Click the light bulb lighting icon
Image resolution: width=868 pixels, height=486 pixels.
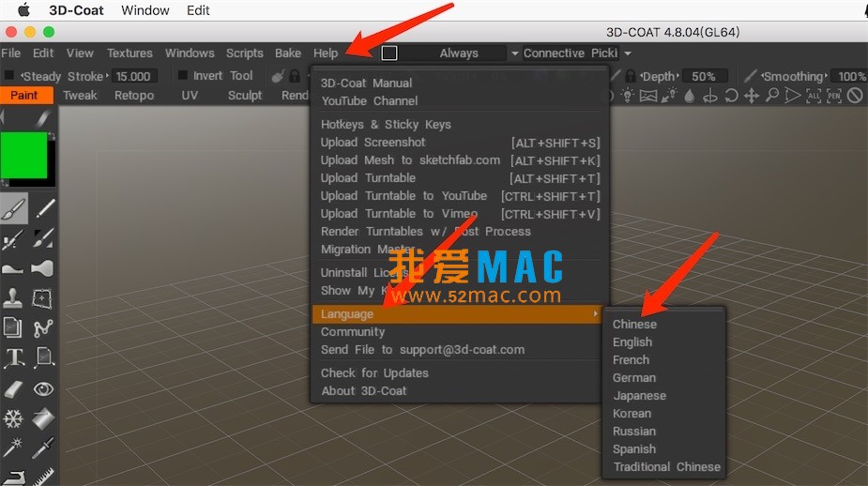627,96
